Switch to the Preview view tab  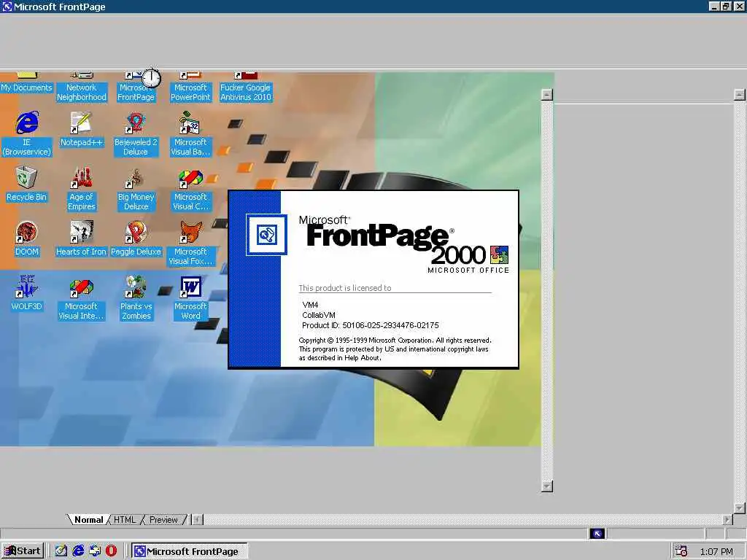(x=163, y=519)
